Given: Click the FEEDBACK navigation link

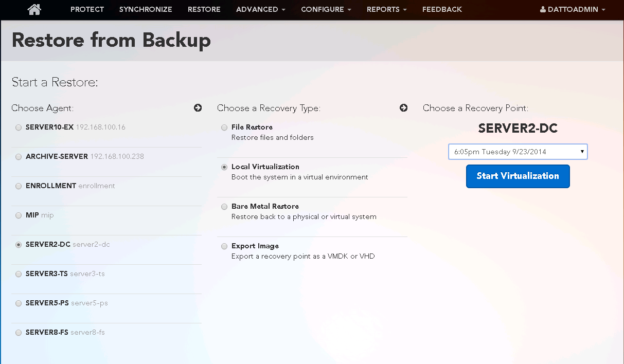Looking at the screenshot, I should click(442, 9).
